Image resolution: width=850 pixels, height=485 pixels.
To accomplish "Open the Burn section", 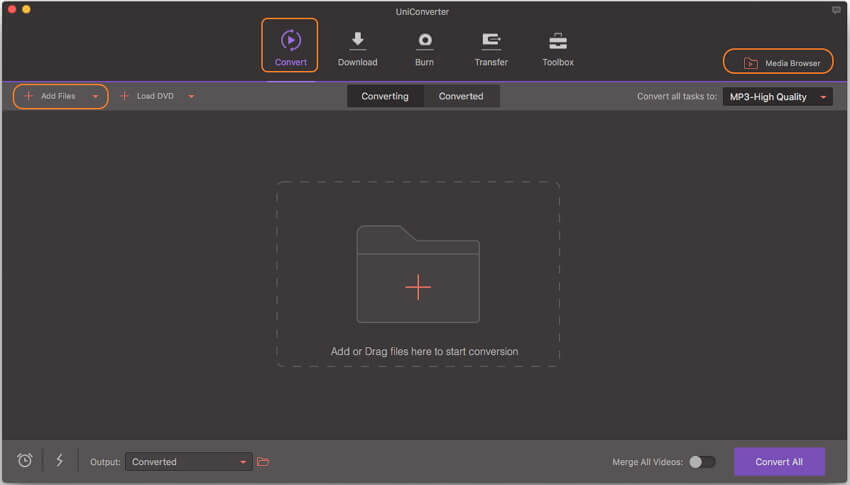I will (x=424, y=49).
